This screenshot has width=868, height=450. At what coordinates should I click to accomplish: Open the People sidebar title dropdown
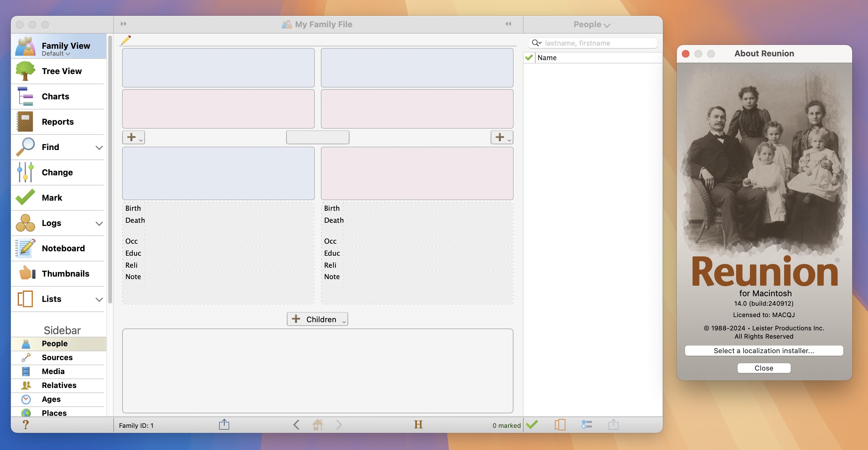point(592,24)
